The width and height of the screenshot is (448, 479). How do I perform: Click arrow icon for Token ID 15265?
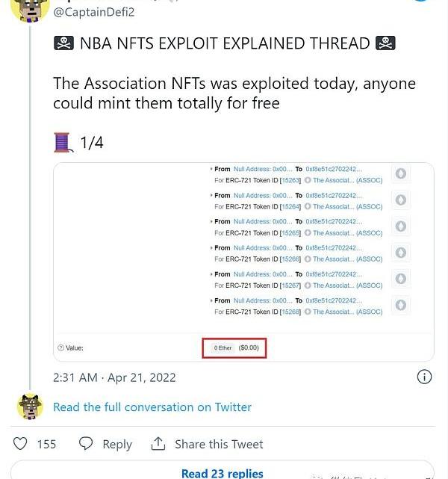tap(401, 226)
